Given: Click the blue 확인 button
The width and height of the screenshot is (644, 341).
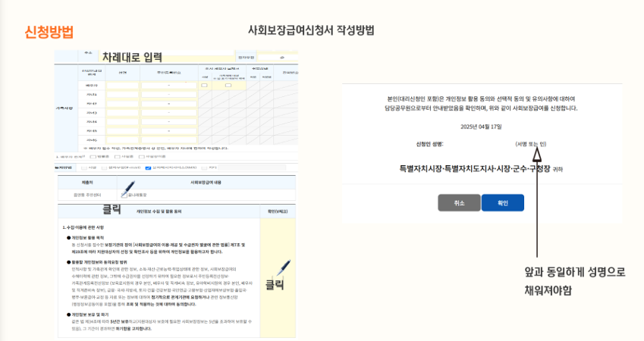Looking at the screenshot, I should click(x=502, y=203).
